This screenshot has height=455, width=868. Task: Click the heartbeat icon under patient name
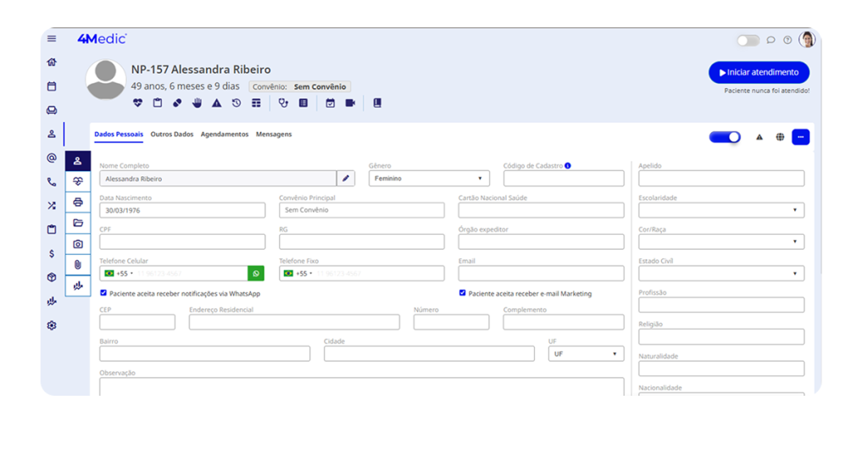[138, 103]
